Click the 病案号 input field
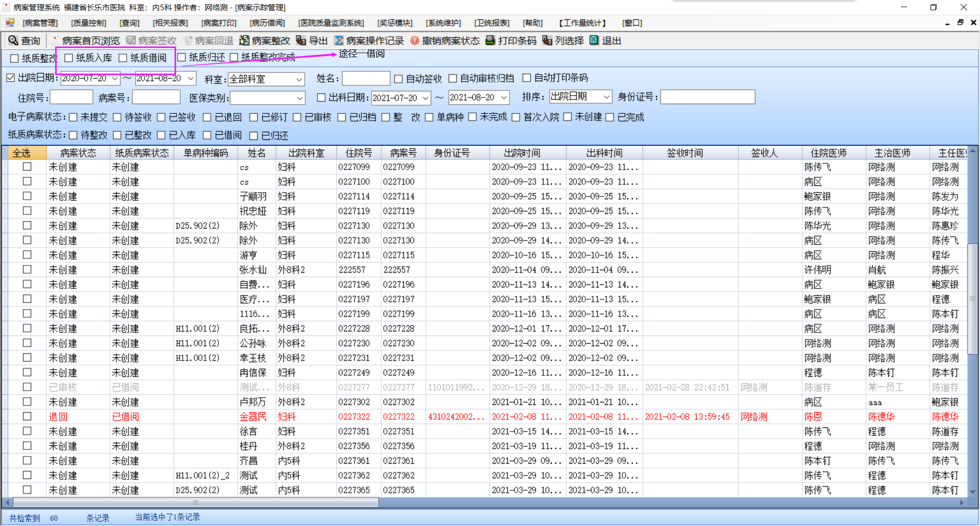 (156, 97)
